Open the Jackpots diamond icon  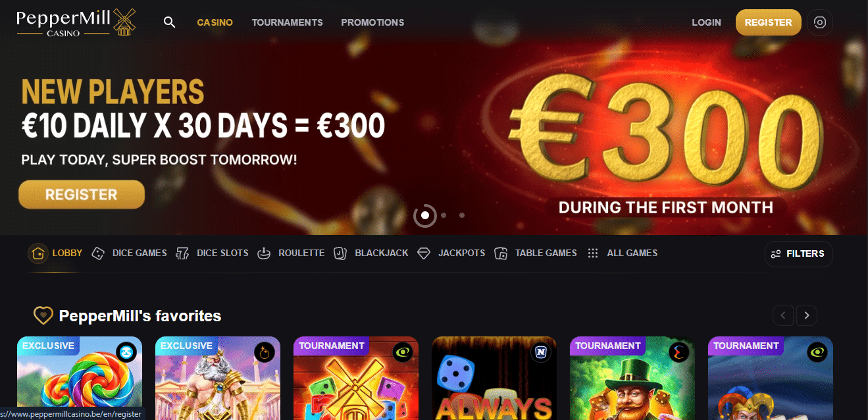(x=424, y=253)
